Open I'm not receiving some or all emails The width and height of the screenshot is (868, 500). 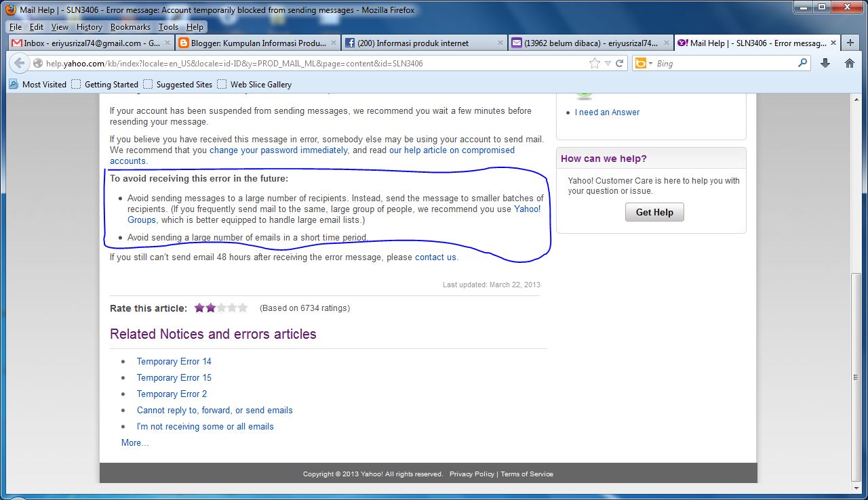205,427
